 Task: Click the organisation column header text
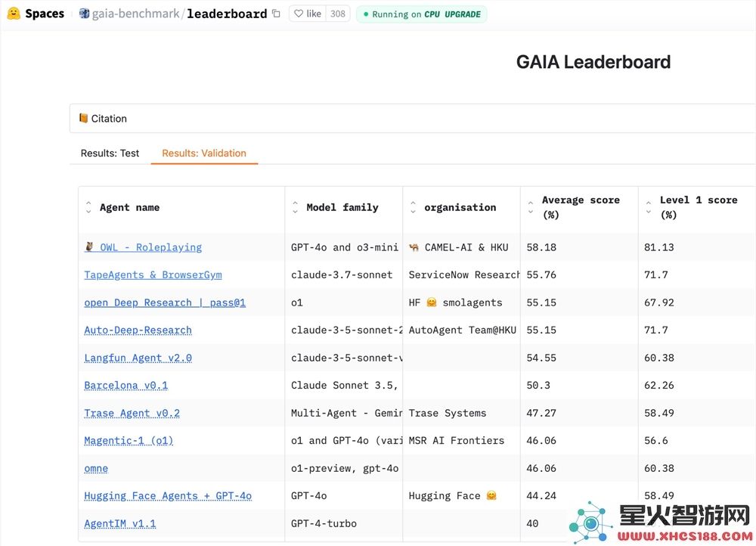coord(460,207)
